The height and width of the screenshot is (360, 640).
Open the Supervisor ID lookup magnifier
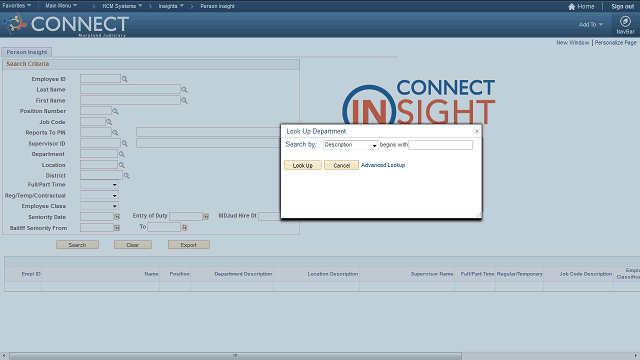coord(125,144)
